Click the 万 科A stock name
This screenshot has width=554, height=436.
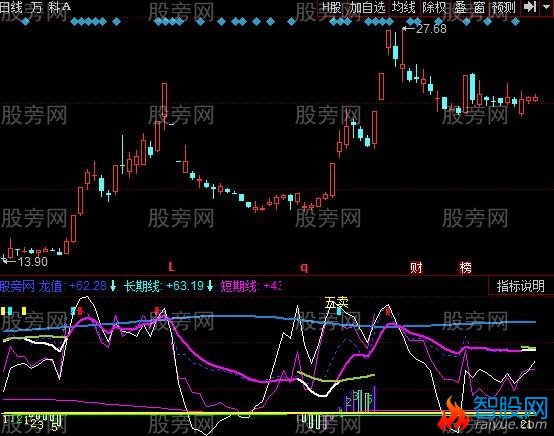tap(50, 7)
